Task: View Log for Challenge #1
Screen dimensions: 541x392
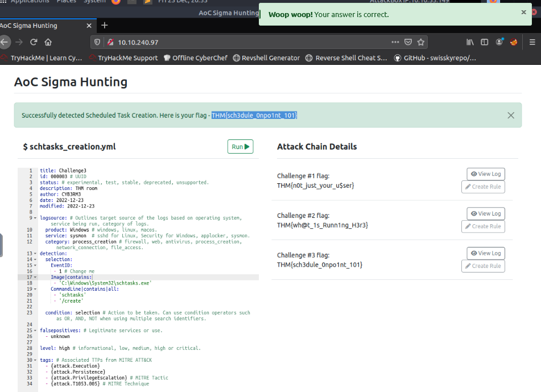Action: pos(486,174)
